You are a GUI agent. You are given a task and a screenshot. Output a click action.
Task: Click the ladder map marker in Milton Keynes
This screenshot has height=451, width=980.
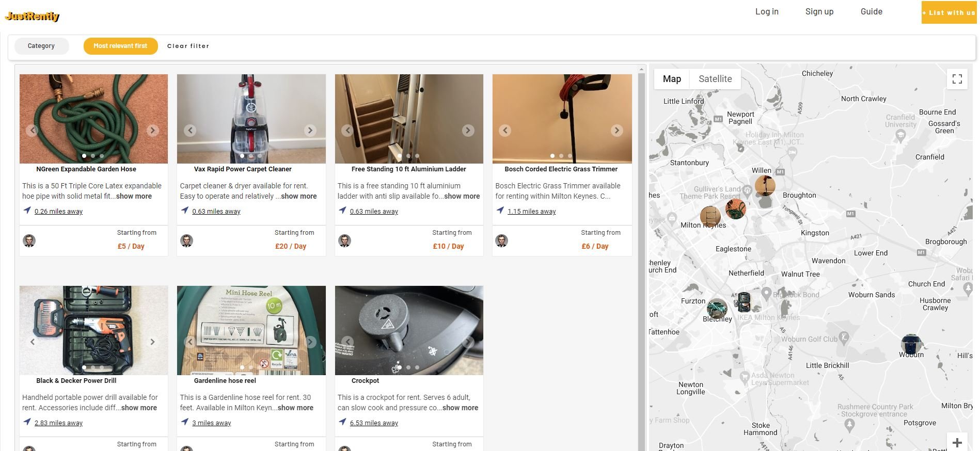tap(710, 217)
